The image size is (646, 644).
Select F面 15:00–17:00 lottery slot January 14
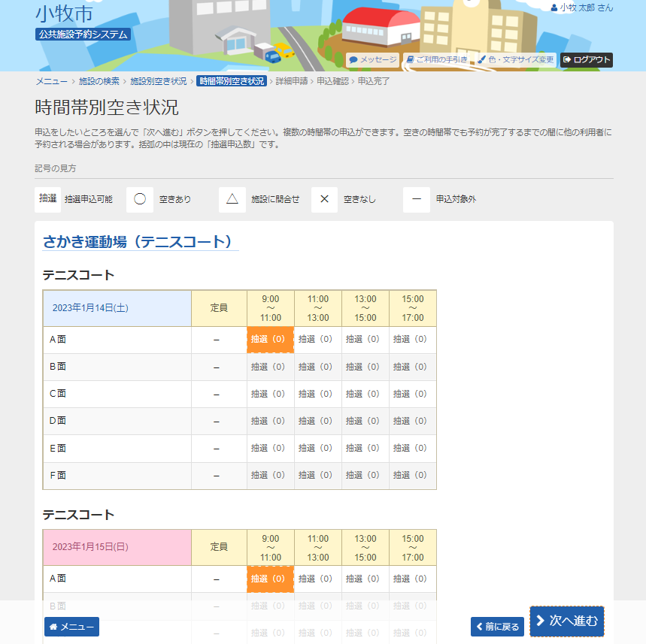click(x=412, y=475)
